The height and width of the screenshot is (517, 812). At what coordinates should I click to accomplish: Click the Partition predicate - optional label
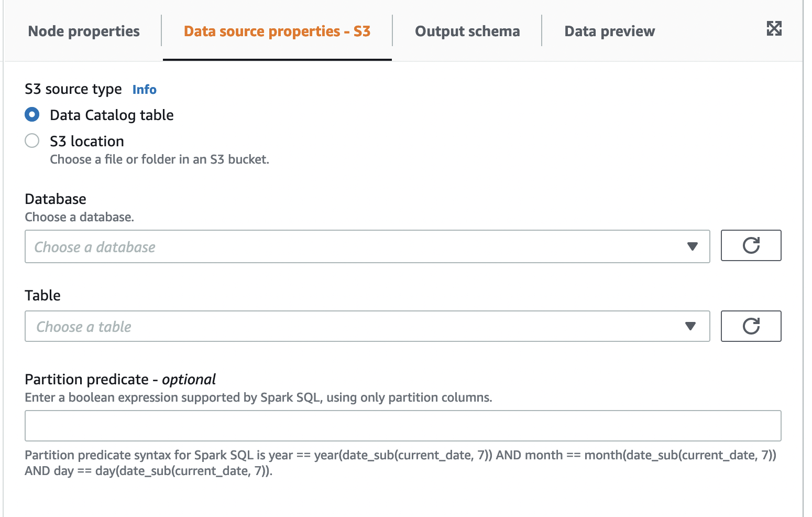120,379
